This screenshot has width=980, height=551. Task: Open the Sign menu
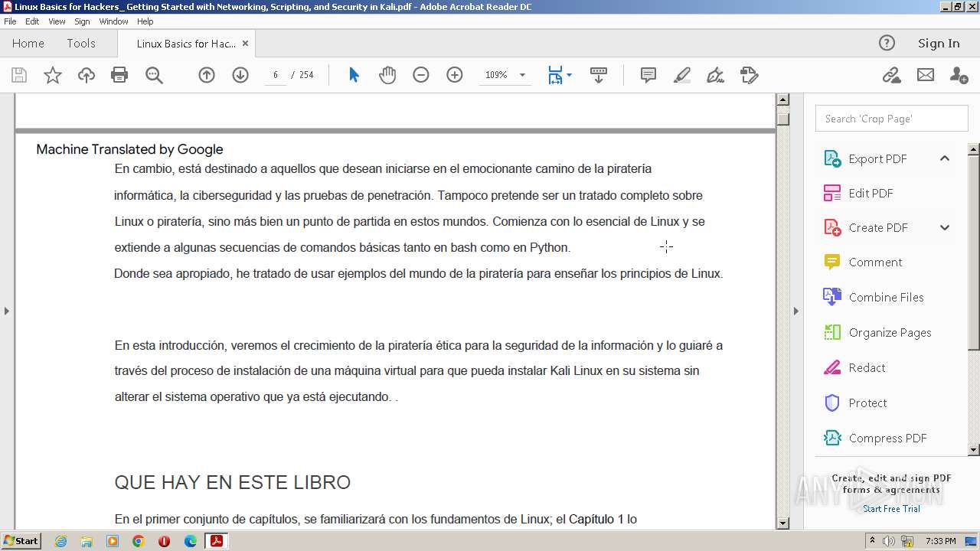click(82, 21)
